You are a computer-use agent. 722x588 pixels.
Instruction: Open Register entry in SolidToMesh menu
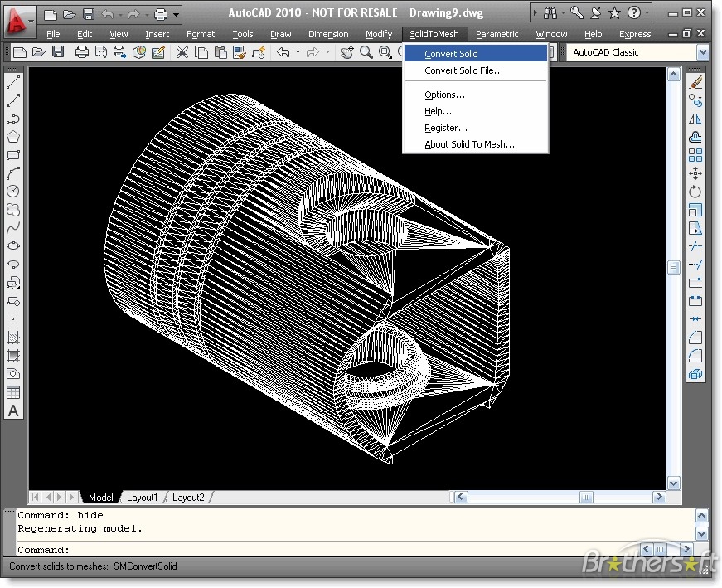[476, 128]
